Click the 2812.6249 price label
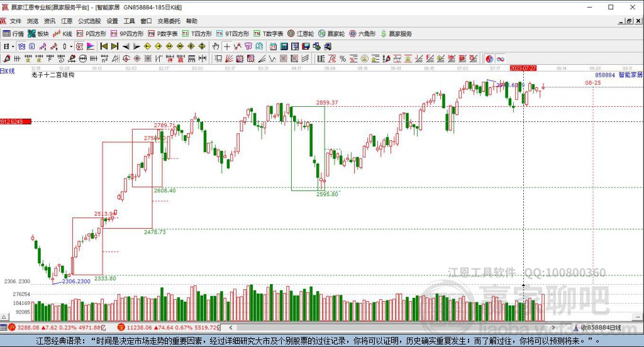The height and width of the screenshot is (347, 644). (x=16, y=121)
